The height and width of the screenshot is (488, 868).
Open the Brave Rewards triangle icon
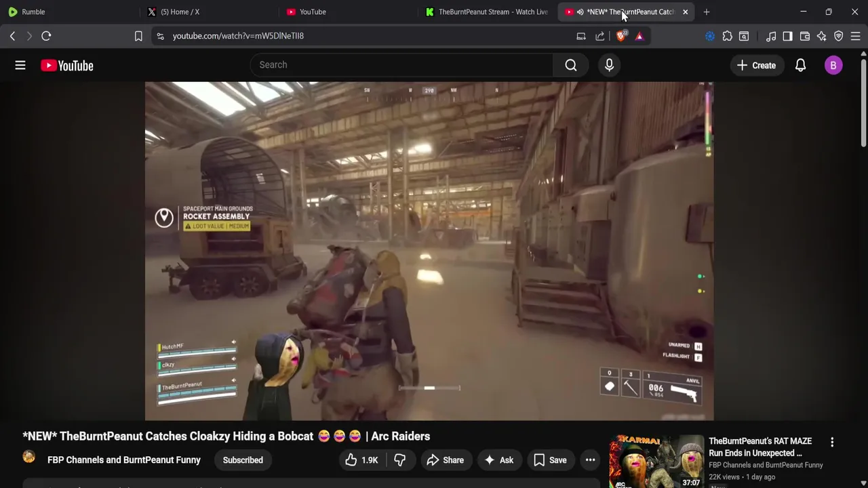[x=639, y=36]
